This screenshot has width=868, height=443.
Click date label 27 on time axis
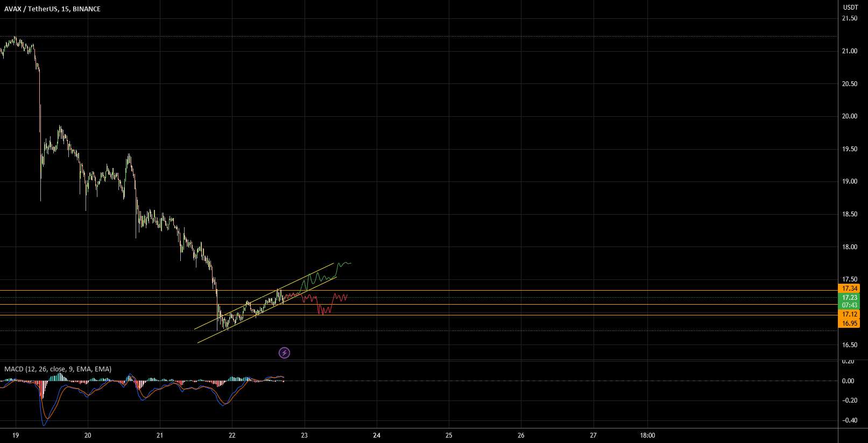point(593,435)
